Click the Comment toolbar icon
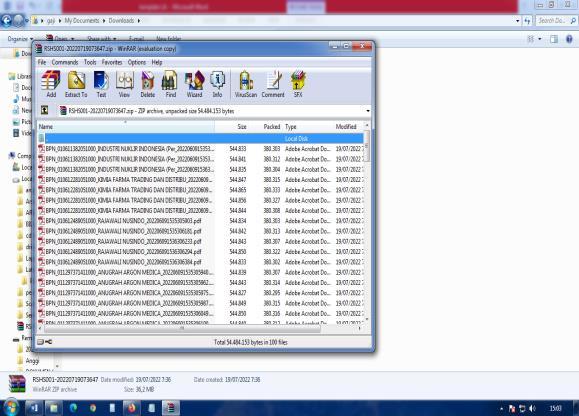 click(273, 84)
